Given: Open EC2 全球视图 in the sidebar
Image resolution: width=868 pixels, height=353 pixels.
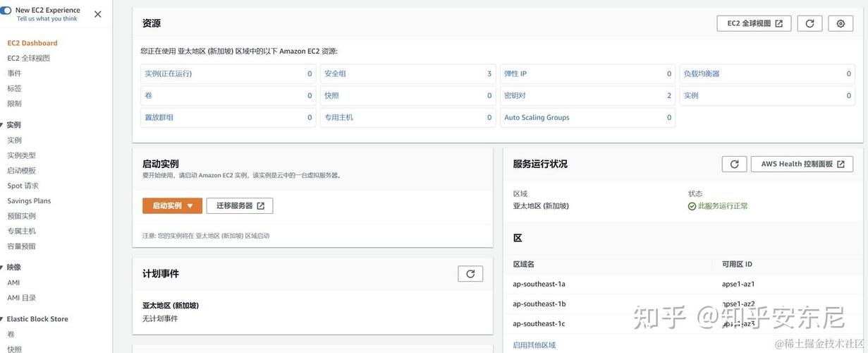Looking at the screenshot, I should click(29, 58).
